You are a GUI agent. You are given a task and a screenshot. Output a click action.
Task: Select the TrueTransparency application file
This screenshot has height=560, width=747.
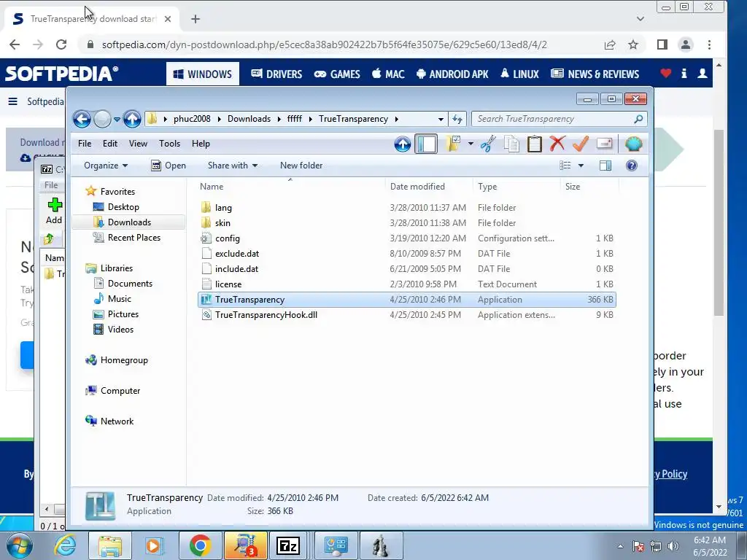pyautogui.click(x=407, y=300)
